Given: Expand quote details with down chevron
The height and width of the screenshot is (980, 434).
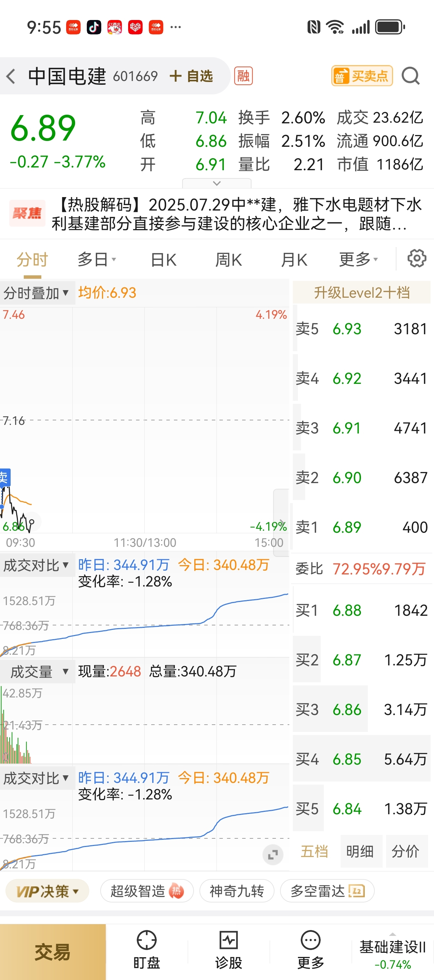Looking at the screenshot, I should click(x=217, y=183).
